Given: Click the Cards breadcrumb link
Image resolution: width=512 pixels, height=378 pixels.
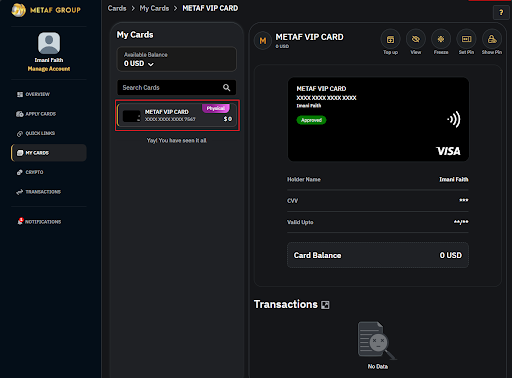Looking at the screenshot, I should pyautogui.click(x=117, y=8).
